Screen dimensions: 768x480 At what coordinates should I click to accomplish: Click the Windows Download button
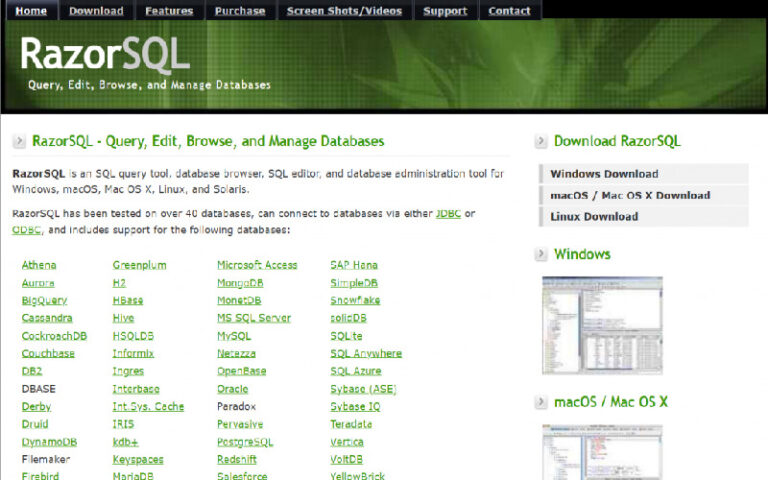coord(604,174)
